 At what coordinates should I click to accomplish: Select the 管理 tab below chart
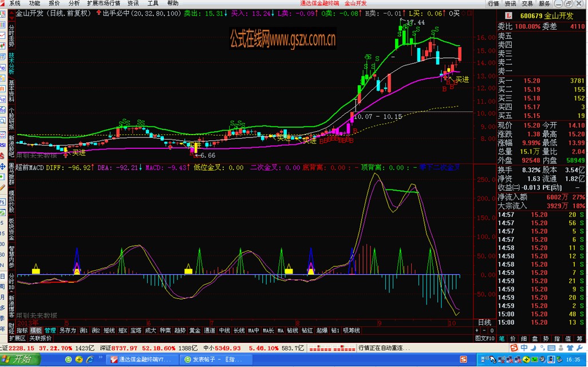50,330
